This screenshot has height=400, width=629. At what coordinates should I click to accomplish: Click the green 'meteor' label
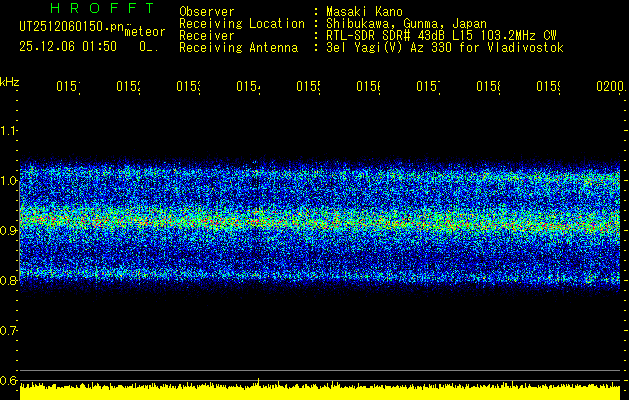144,32
